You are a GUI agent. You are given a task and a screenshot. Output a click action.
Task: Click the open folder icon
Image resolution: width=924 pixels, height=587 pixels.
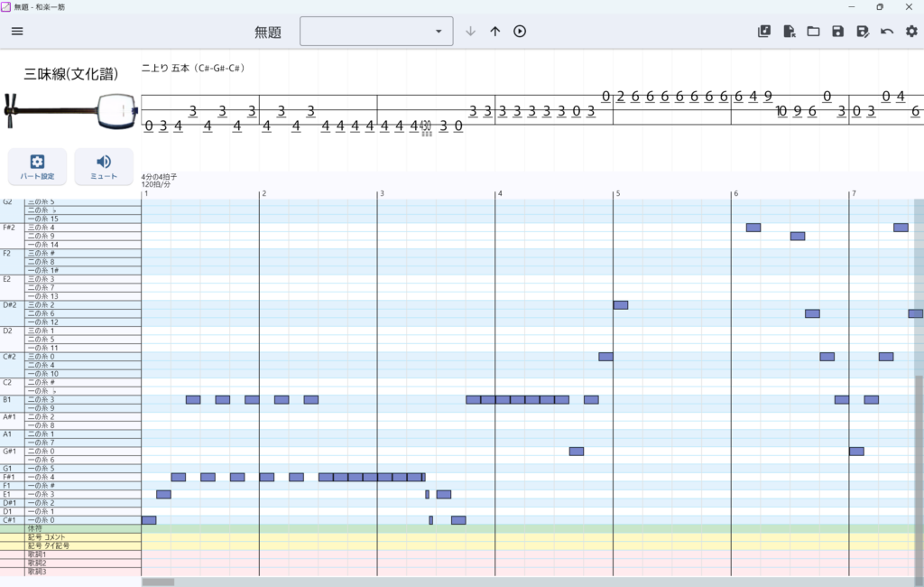pos(813,32)
